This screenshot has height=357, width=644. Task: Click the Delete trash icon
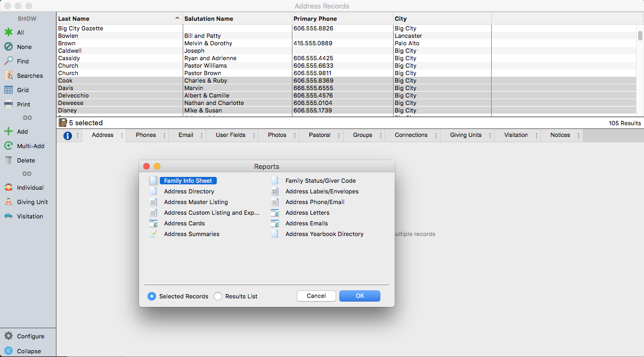pyautogui.click(x=9, y=160)
